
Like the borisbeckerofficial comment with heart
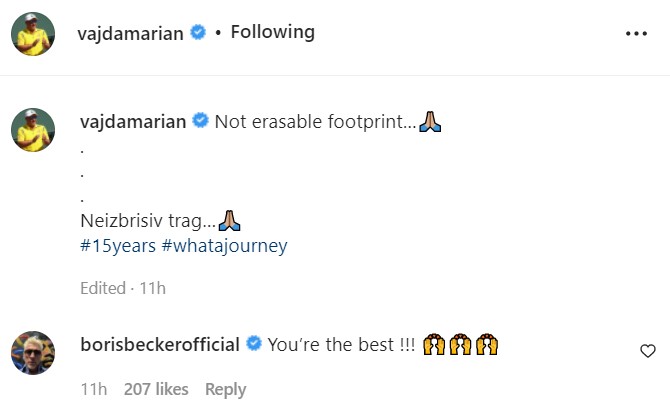(x=647, y=351)
